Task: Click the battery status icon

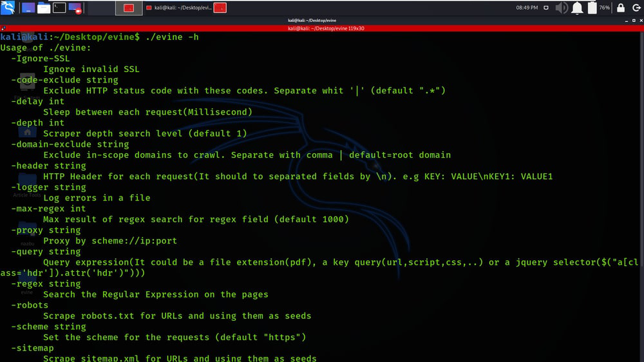Action: pos(592,8)
